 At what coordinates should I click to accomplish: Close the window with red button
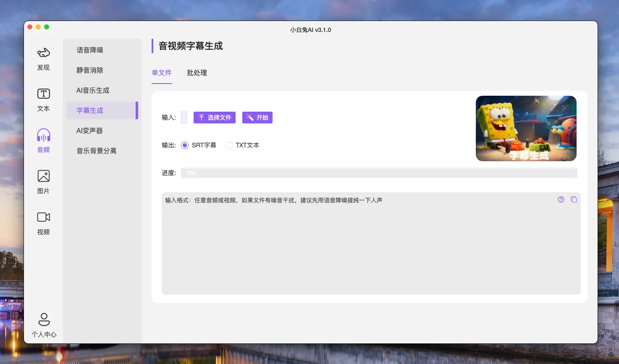pos(30,27)
